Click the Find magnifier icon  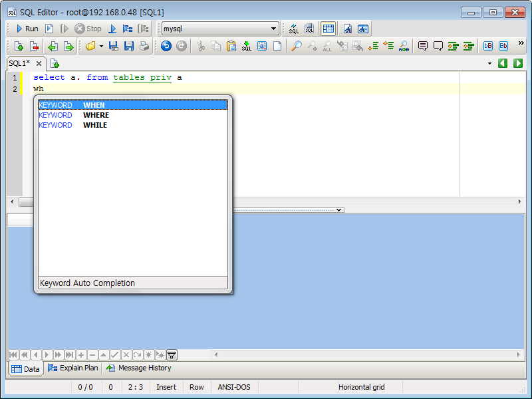297,46
